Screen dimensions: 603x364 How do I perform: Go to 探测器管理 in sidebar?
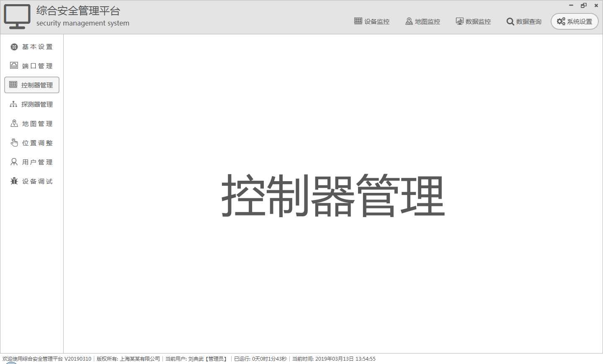(x=32, y=104)
